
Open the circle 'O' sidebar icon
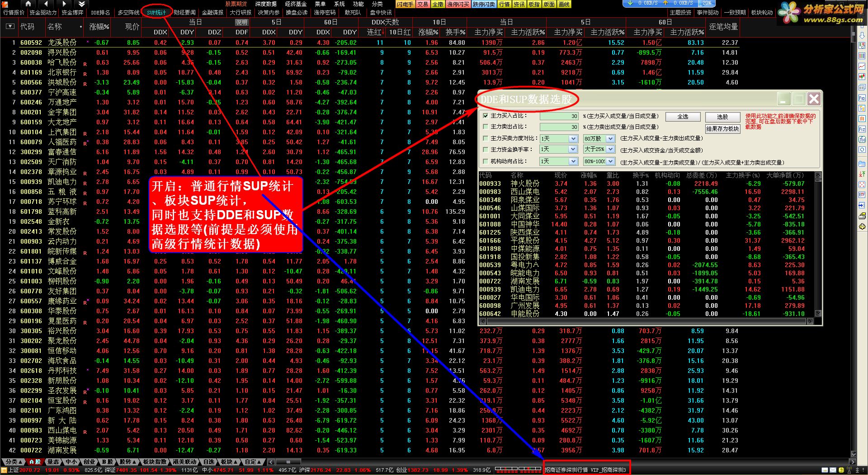click(862, 150)
